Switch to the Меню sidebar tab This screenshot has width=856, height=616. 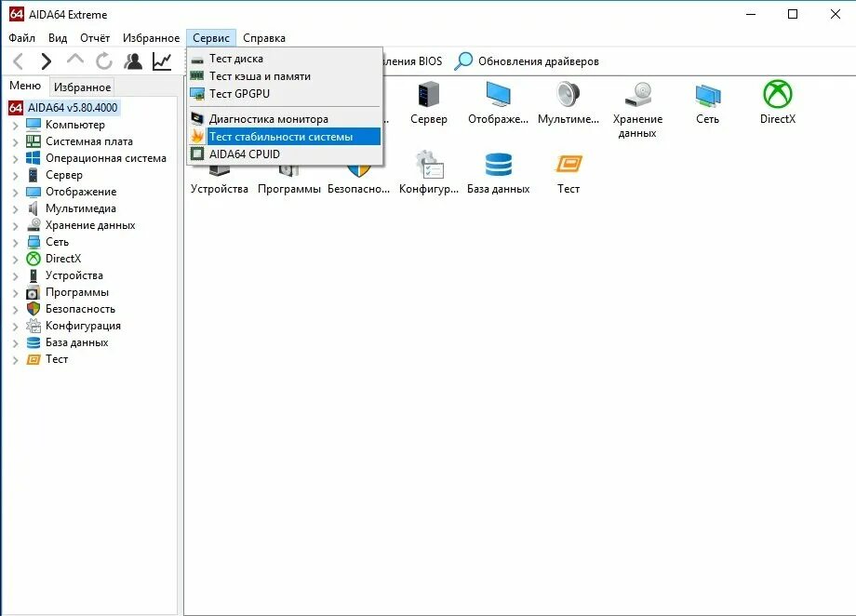25,86
